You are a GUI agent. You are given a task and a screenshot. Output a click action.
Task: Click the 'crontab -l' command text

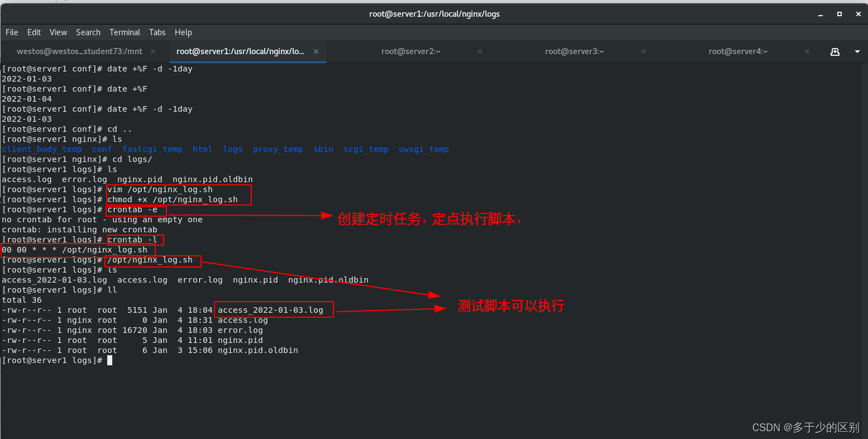(132, 240)
